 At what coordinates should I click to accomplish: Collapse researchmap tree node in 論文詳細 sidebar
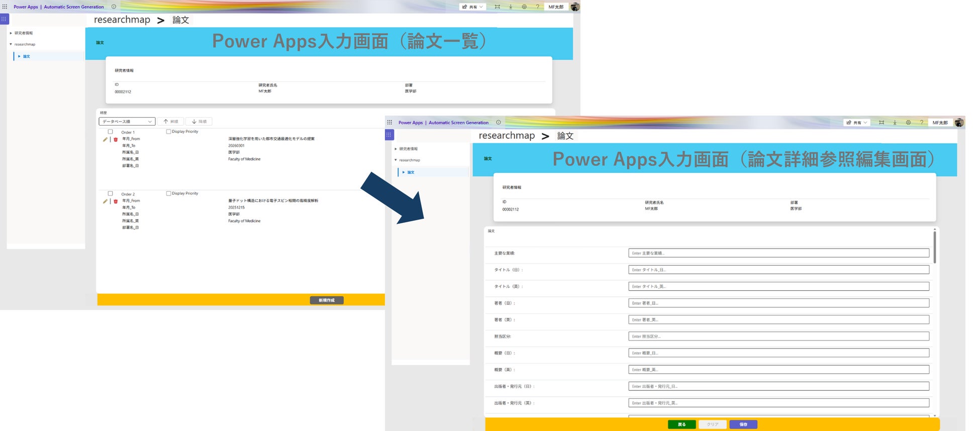[396, 160]
